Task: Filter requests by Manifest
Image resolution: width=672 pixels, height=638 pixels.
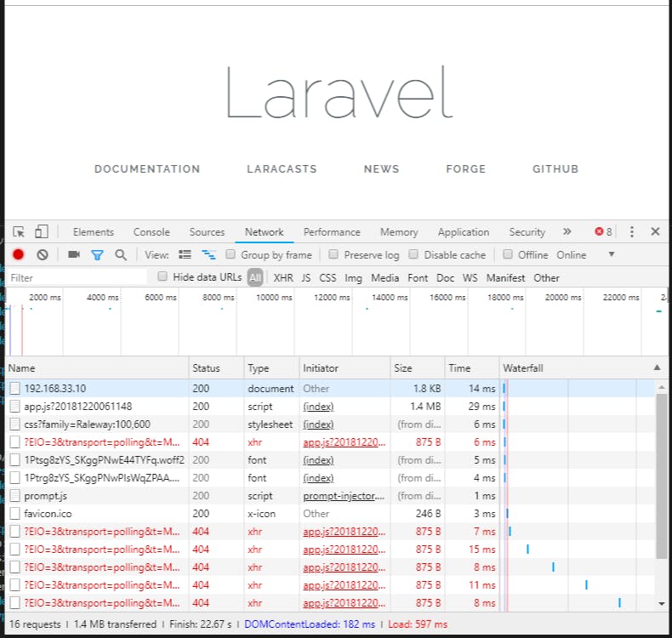Action: [506, 278]
